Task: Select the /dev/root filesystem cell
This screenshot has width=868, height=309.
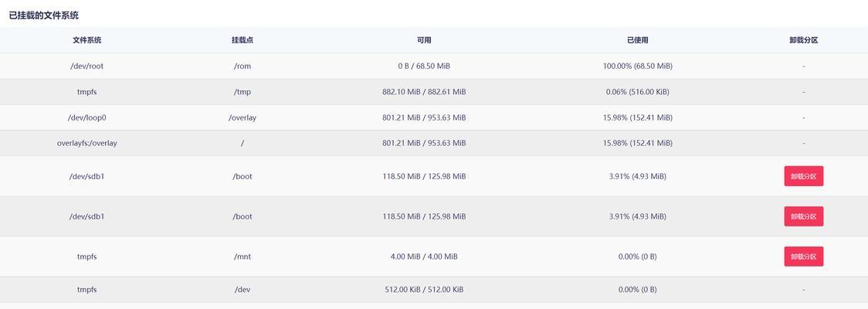Action: click(x=87, y=66)
